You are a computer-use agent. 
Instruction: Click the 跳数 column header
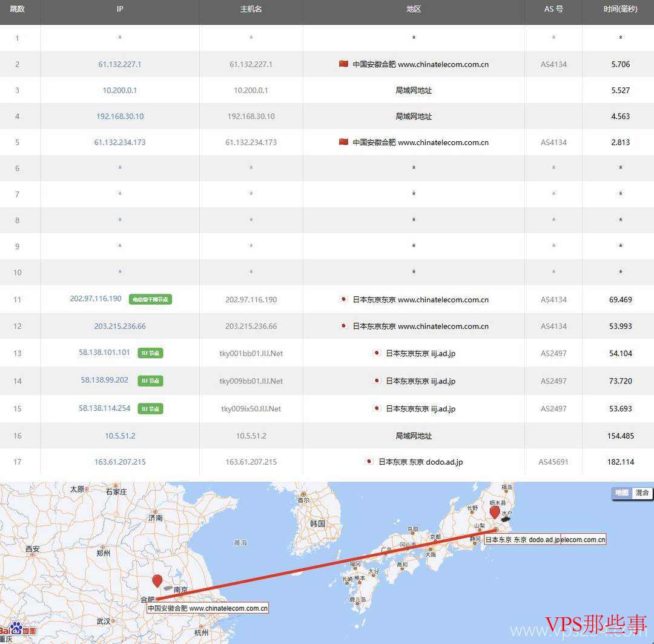[x=17, y=8]
